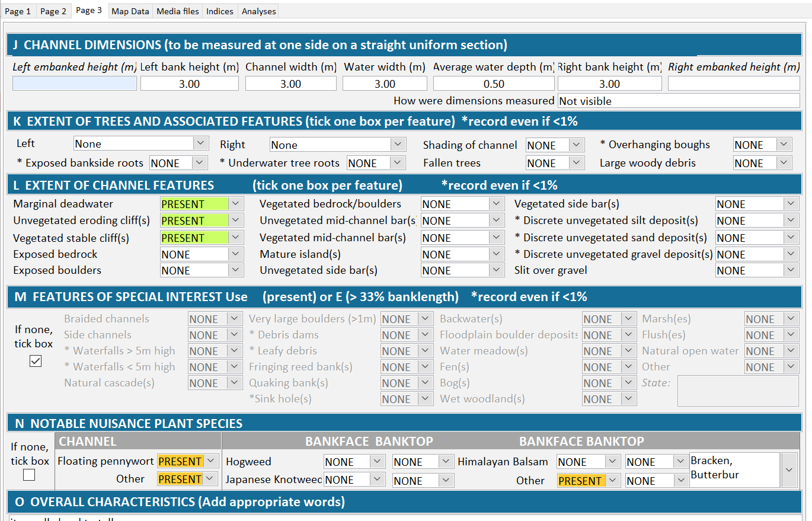Untick the section M 'If none' checkbox
The image size is (812, 521).
tap(36, 361)
